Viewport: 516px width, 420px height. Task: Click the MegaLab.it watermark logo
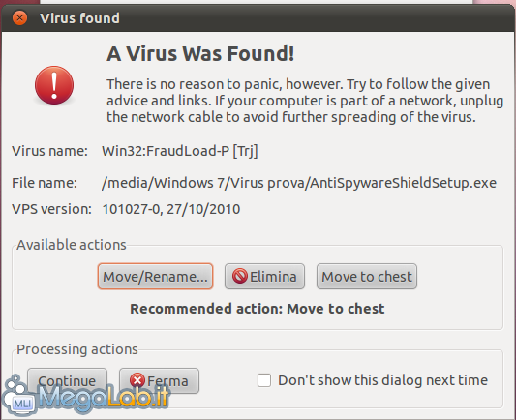[85, 397]
